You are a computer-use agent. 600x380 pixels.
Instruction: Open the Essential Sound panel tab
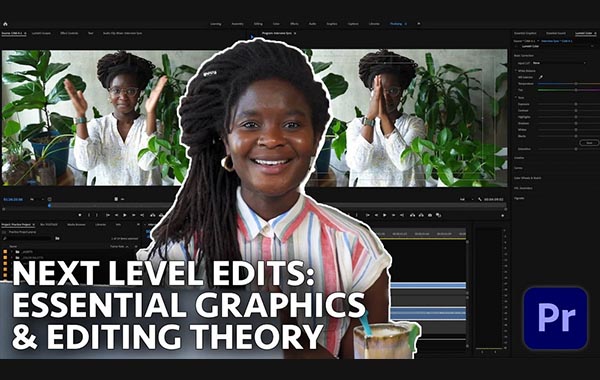pyautogui.click(x=556, y=34)
